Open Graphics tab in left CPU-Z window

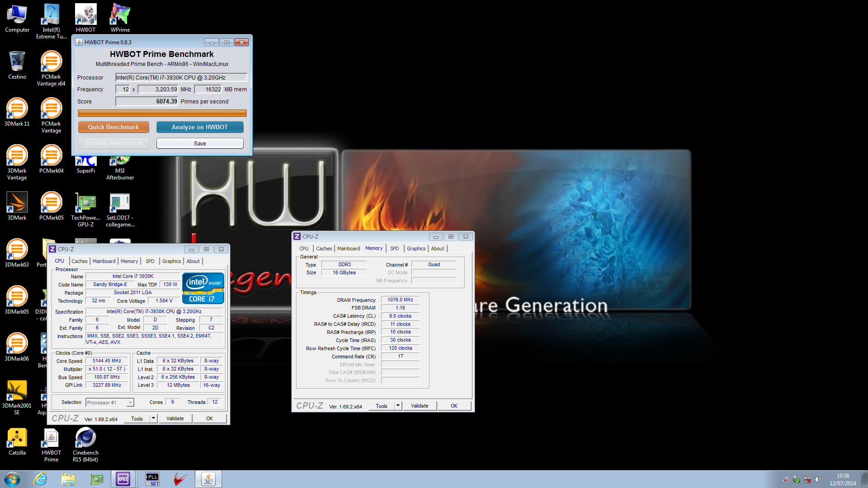pyautogui.click(x=172, y=261)
